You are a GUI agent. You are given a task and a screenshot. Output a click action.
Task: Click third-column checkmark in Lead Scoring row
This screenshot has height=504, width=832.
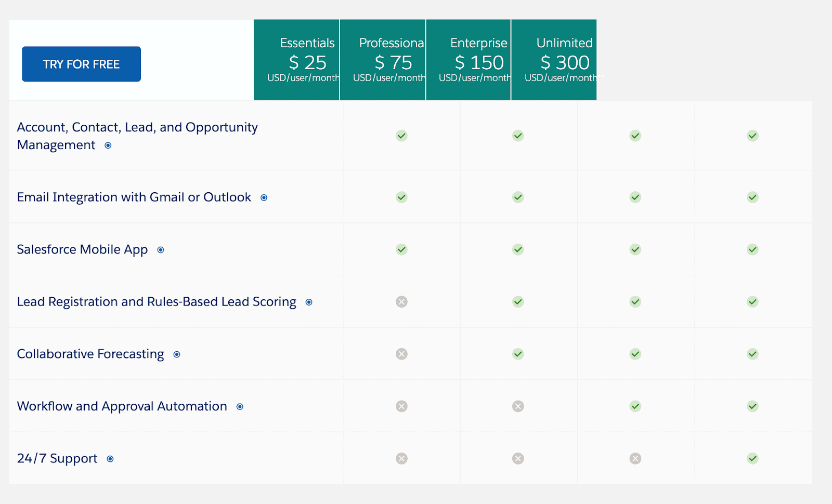tap(635, 301)
